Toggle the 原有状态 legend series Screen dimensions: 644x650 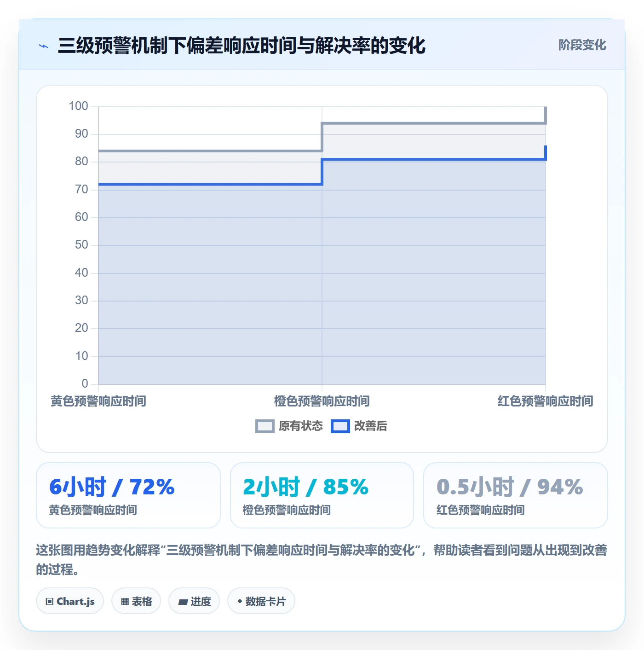[289, 426]
